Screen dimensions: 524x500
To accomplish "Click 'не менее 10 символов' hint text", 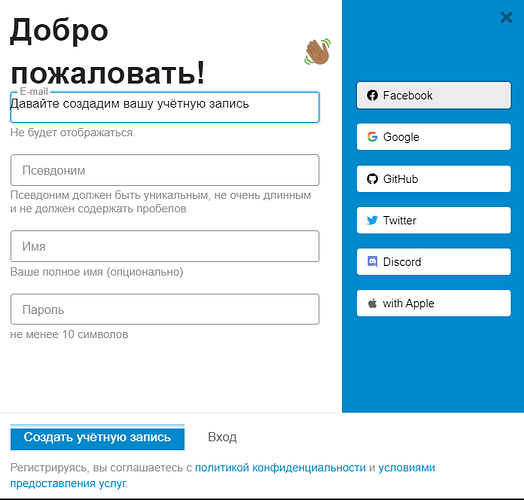I will [69, 334].
